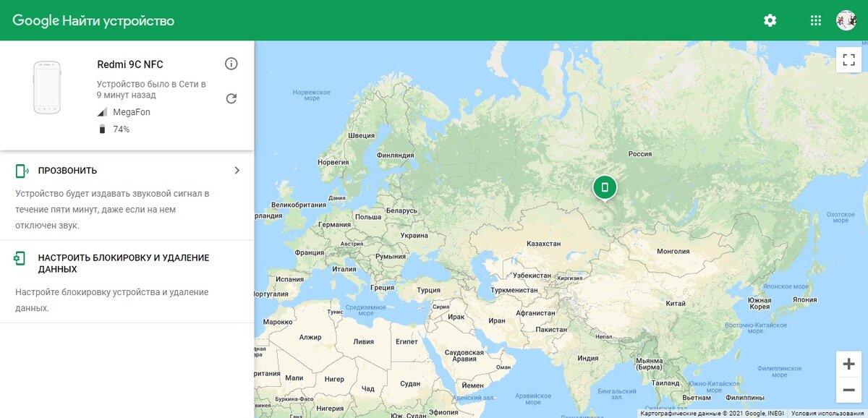This screenshot has width=868, height=418.
Task: Click the ring device icon beside ПРОЗВОНИТЬ
Action: [22, 171]
